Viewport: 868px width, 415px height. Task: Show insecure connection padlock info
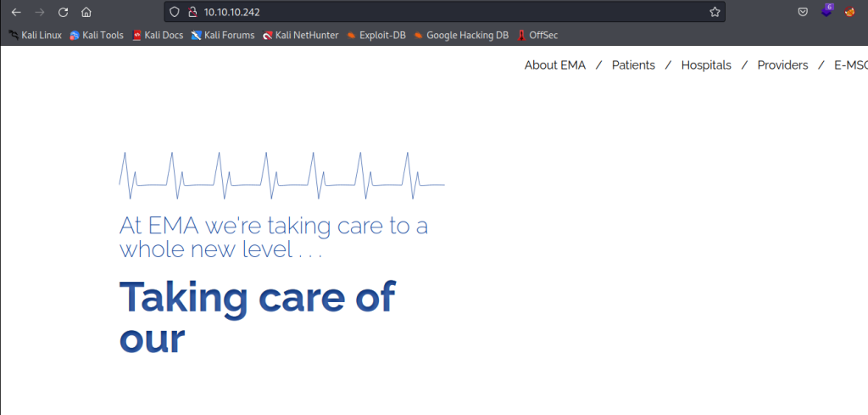tap(192, 12)
